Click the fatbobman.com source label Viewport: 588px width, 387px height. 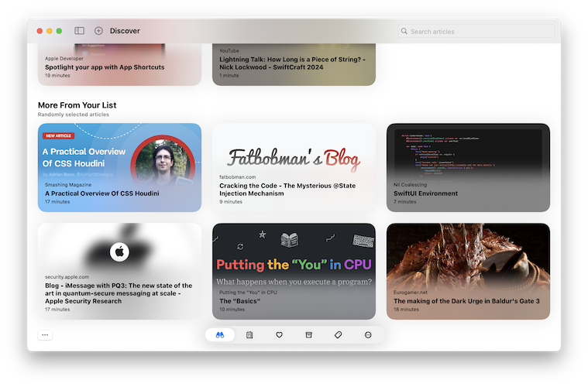click(238, 176)
